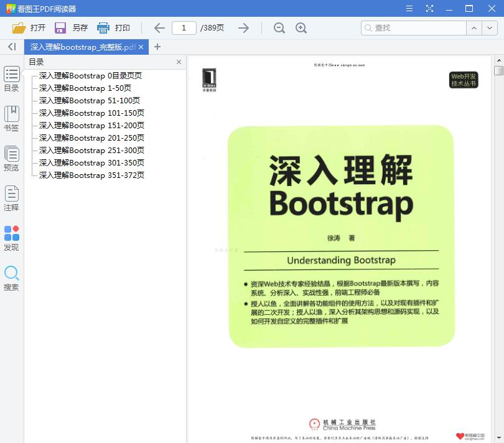Click the Web开发技术丛书 badge on cover
Image resolution: width=504 pixels, height=443 pixels.
pos(464,80)
